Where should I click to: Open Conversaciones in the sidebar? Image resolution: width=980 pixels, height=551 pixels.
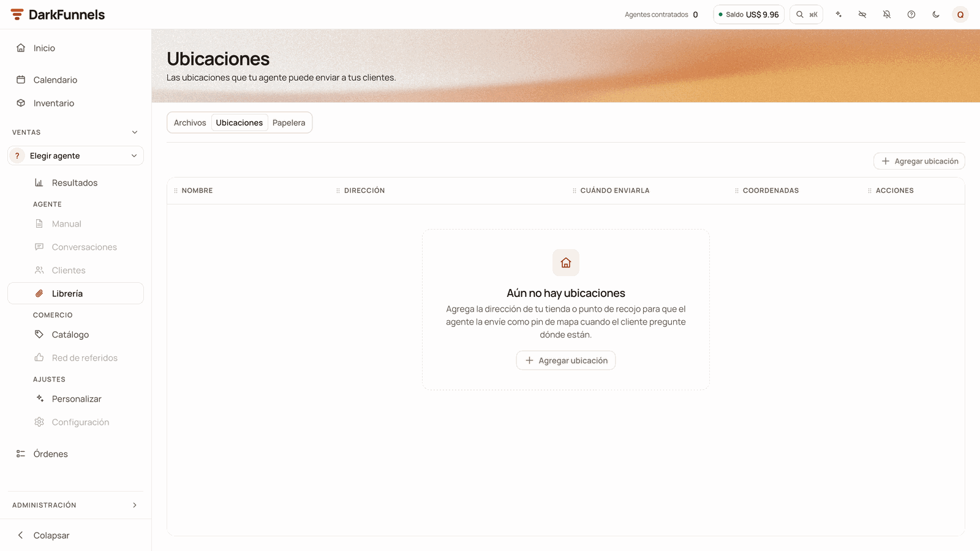point(75,247)
